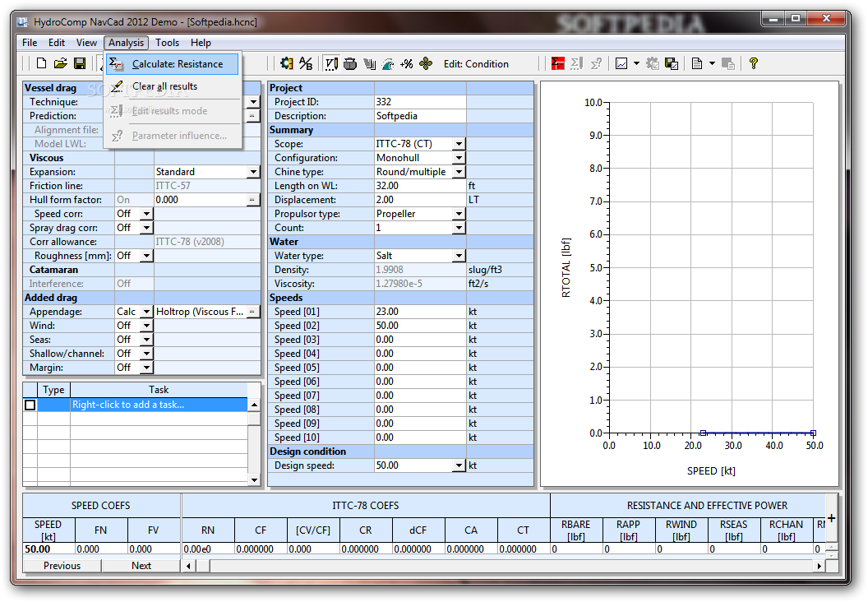Select the Right-click to add a task row
The height and width of the screenshot is (602, 868).
coord(142,405)
